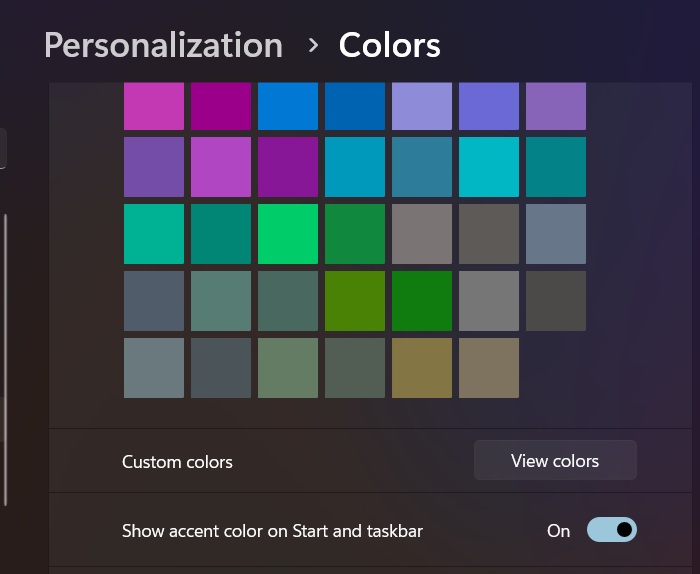
Task: Pick the Steel blue gray swatch
Action: pyautogui.click(x=556, y=234)
